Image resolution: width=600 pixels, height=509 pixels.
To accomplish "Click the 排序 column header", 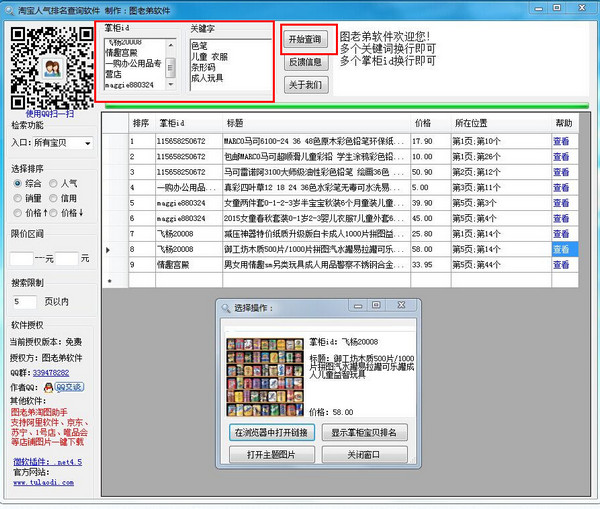I will pyautogui.click(x=140, y=123).
